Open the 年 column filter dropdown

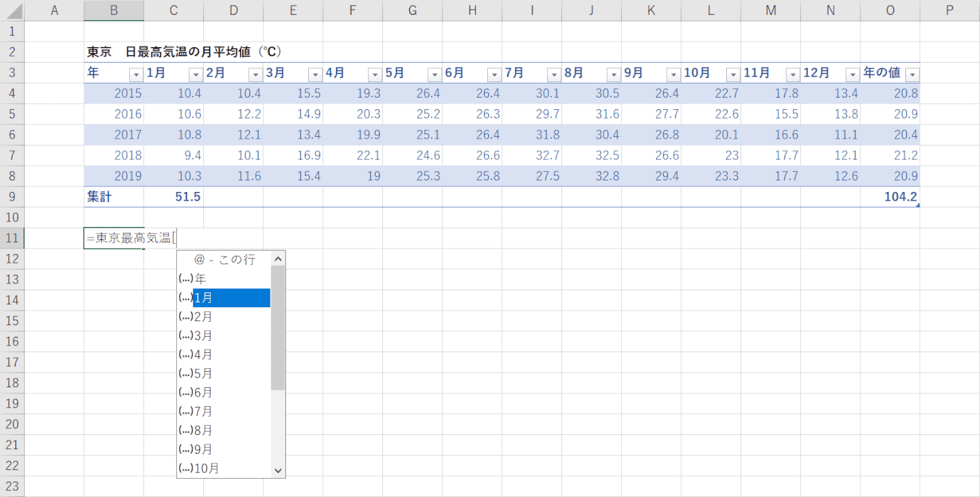click(x=136, y=75)
